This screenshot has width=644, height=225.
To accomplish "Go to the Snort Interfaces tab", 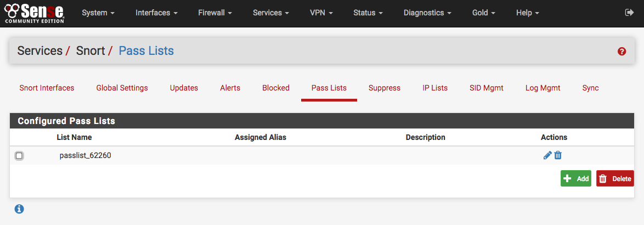I will [47, 88].
